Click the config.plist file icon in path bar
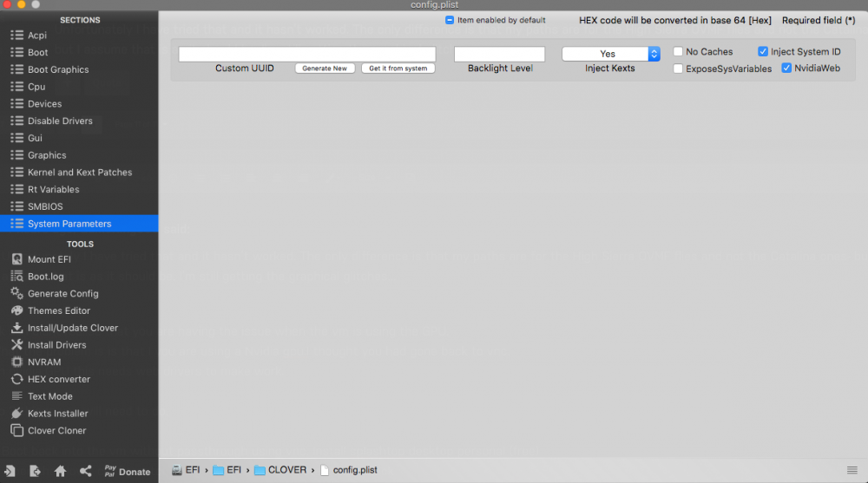This screenshot has width=868, height=483. tap(325, 470)
